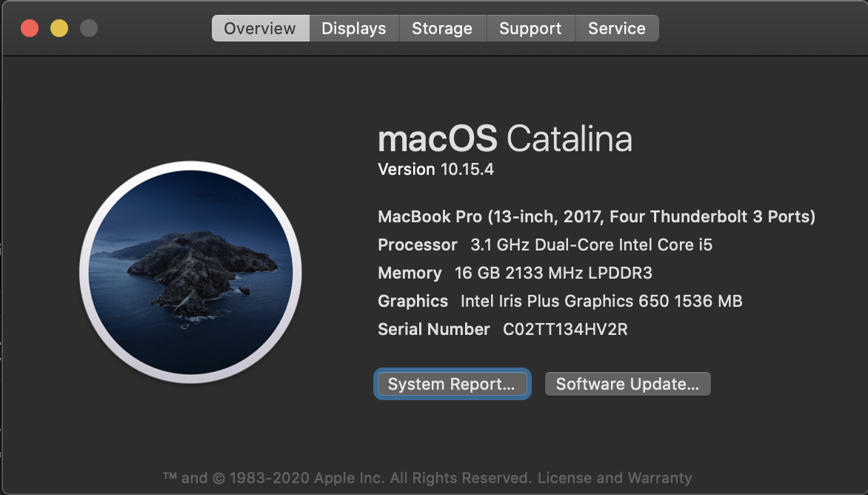Viewport: 868px width, 495px height.
Task: Open the System Report
Action: click(x=452, y=384)
